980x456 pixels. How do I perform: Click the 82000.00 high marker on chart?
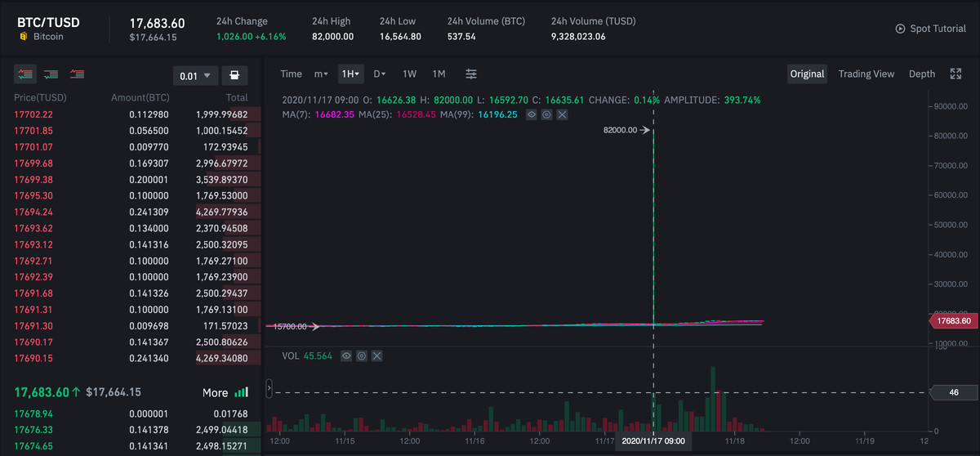pos(620,130)
